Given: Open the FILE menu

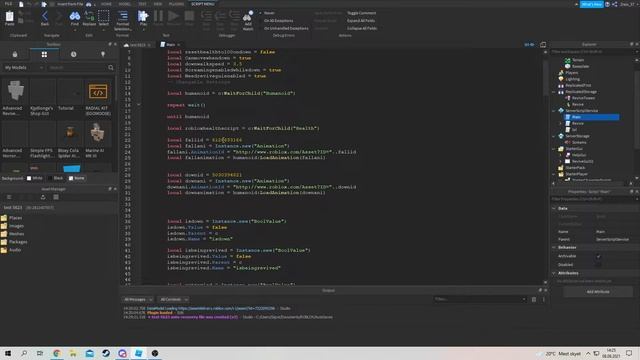Looking at the screenshot, I should tap(8, 4).
